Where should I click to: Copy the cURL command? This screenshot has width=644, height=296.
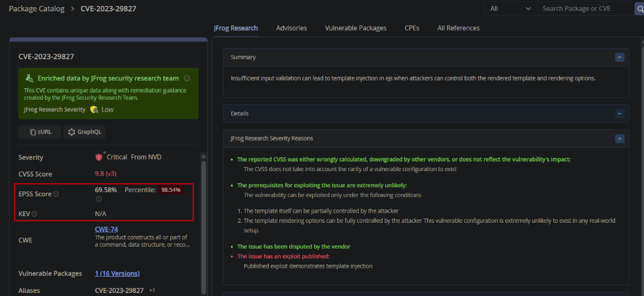(40, 132)
